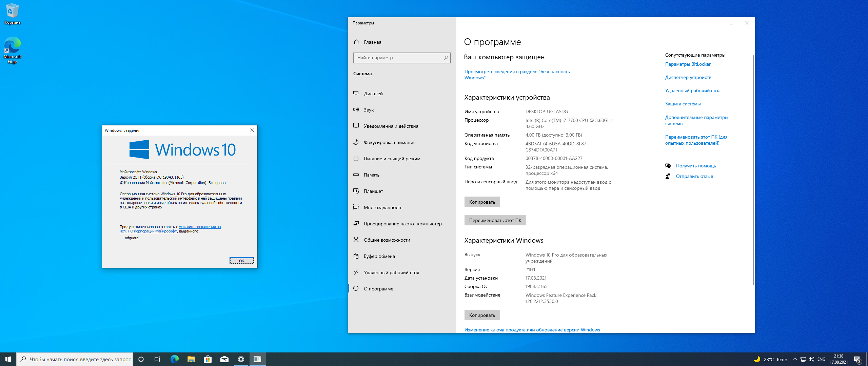Click the Find a setting search field
Image resolution: width=868 pixels, height=366 pixels.
point(399,58)
